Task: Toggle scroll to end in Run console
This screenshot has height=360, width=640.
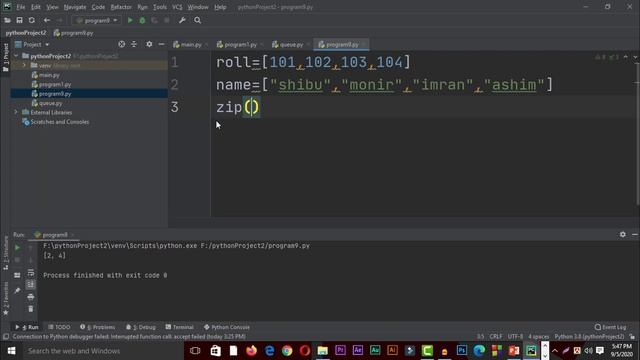Action: (x=31, y=284)
